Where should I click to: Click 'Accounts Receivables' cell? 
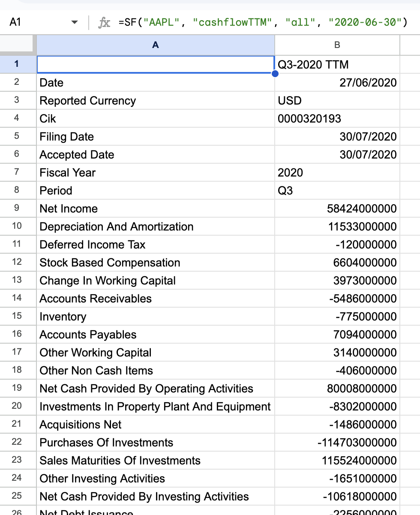156,298
